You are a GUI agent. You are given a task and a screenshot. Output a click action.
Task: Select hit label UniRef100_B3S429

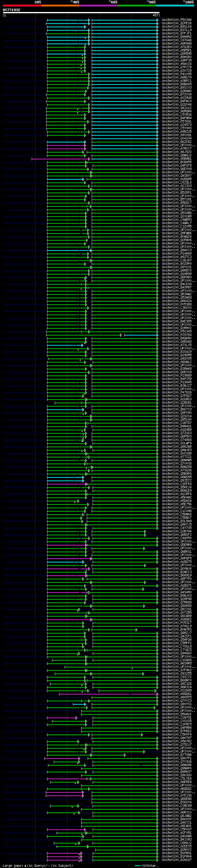(177, 352)
